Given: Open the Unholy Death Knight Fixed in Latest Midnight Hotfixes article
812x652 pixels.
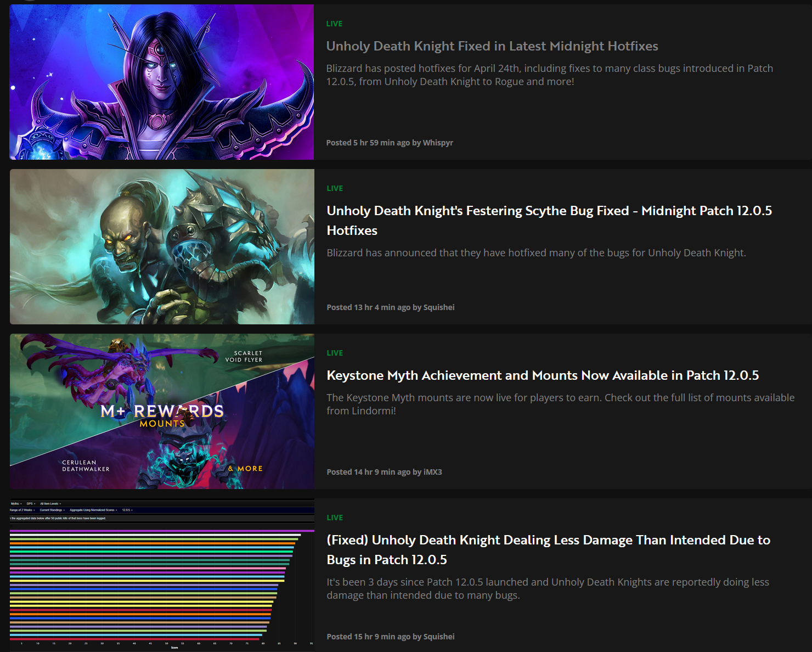Looking at the screenshot, I should click(492, 46).
